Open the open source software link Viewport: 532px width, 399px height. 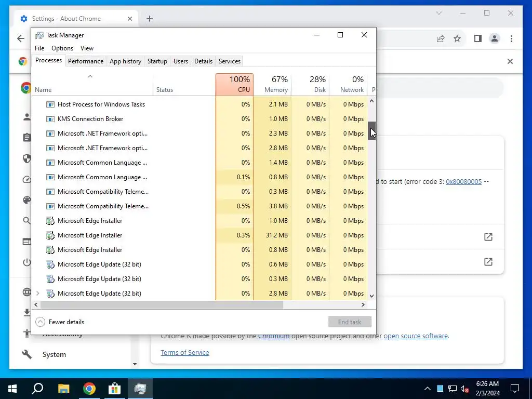pos(416,336)
